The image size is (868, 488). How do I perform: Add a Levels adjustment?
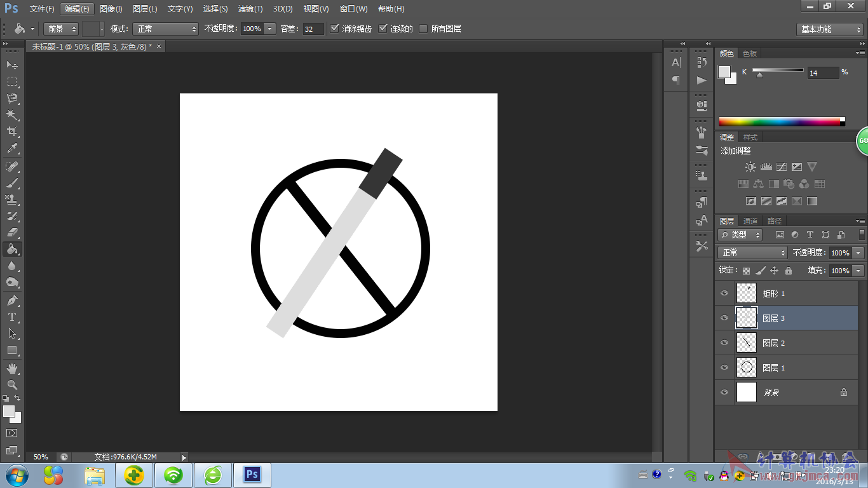tap(766, 167)
